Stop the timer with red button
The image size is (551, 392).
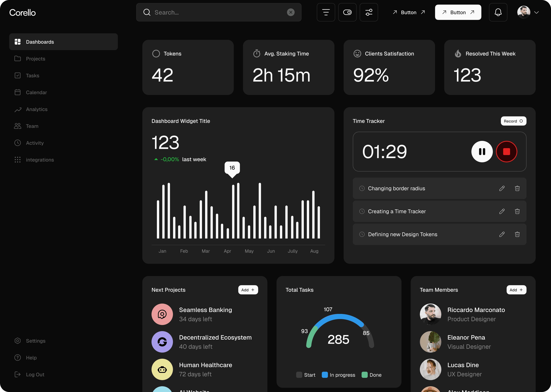click(506, 152)
